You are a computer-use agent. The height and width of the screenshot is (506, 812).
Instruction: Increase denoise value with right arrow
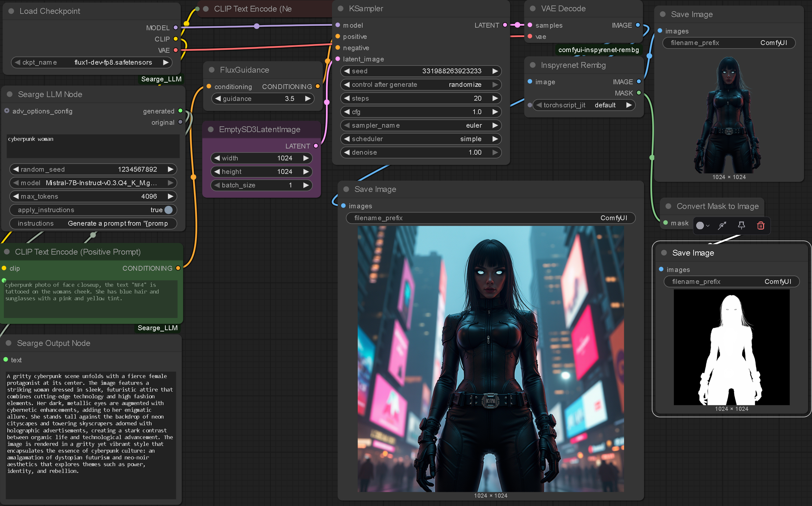tap(495, 152)
